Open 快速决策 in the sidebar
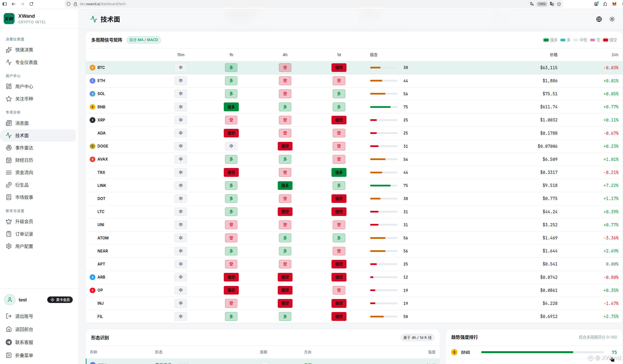This screenshot has height=364, width=623. 38,50
